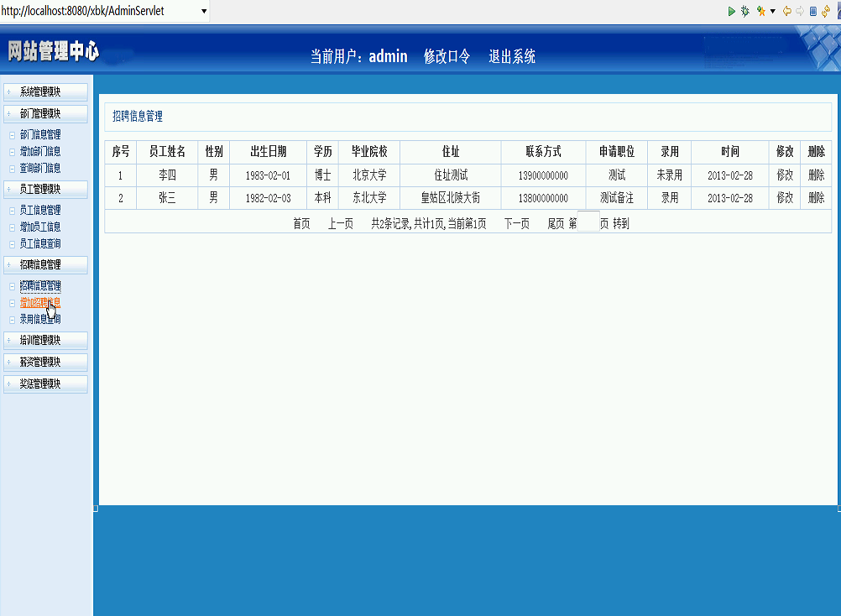Open the 招聘信息管理 sub-item link
Image resolution: width=841 pixels, height=616 pixels.
[x=40, y=285]
